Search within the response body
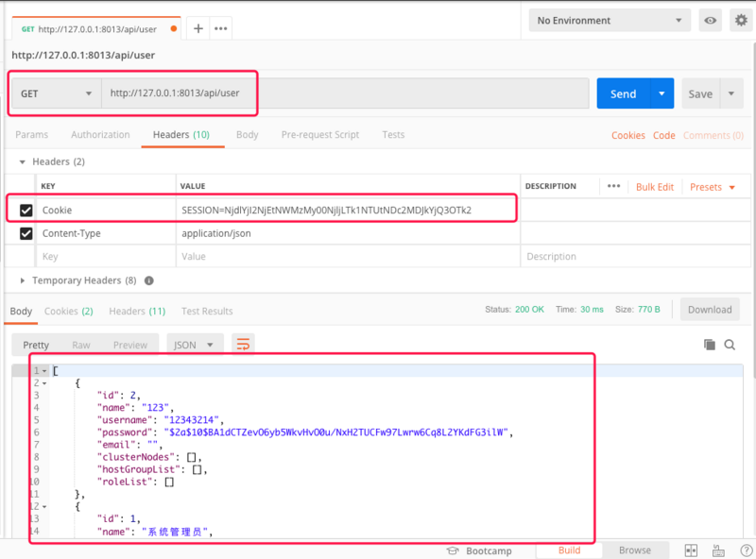The image size is (756, 559). tap(730, 345)
